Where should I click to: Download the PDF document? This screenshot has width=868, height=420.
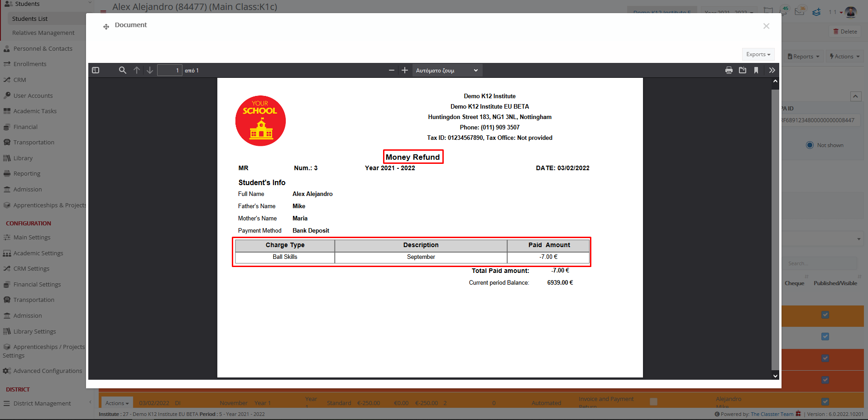coord(743,70)
